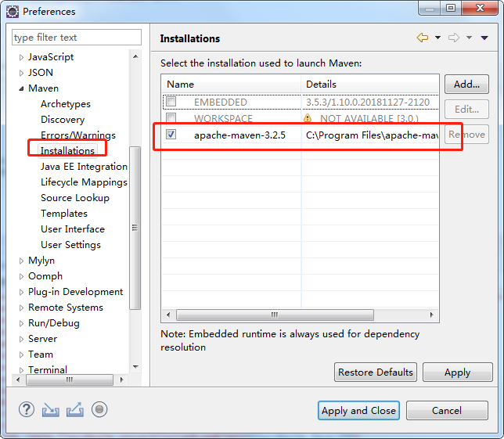Image resolution: width=504 pixels, height=439 pixels.
Task: Select Templates under Maven
Action: (64, 214)
